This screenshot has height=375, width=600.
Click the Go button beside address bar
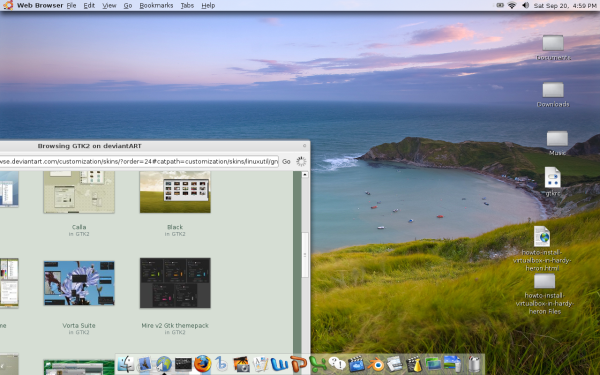[286, 161]
